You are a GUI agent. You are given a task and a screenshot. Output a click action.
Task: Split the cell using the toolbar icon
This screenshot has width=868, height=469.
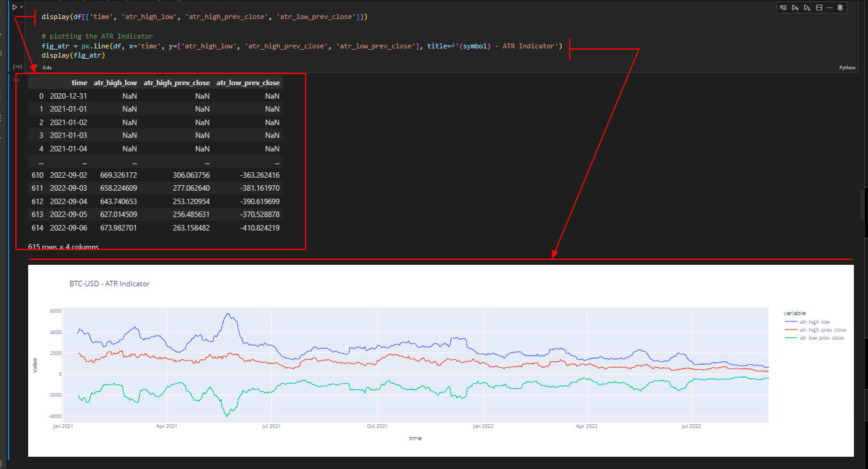(819, 7)
